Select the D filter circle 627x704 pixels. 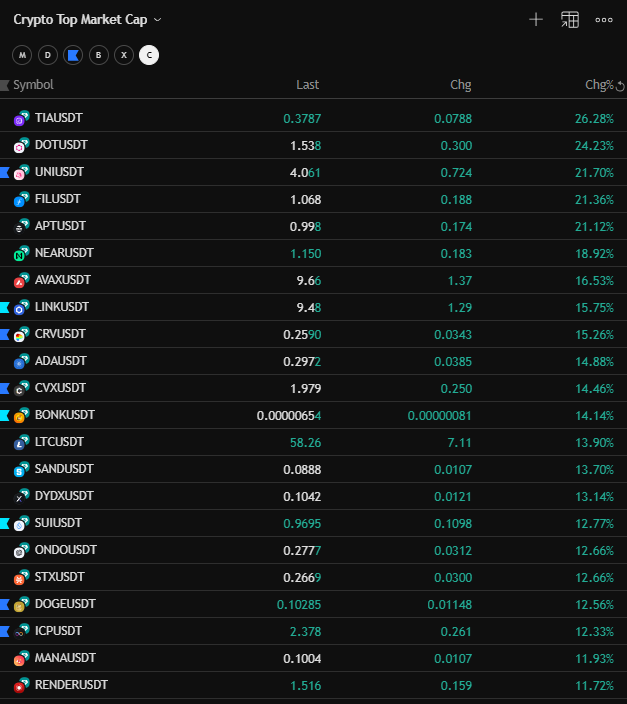(x=48, y=55)
